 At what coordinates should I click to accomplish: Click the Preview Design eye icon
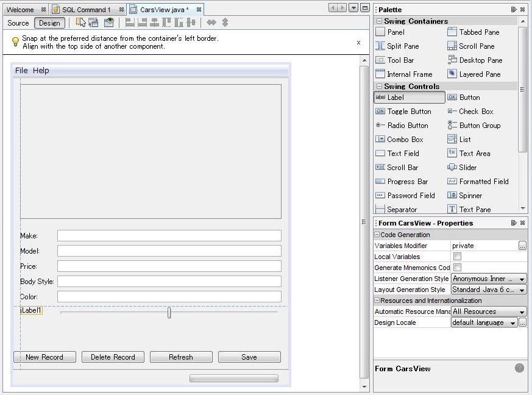point(108,23)
